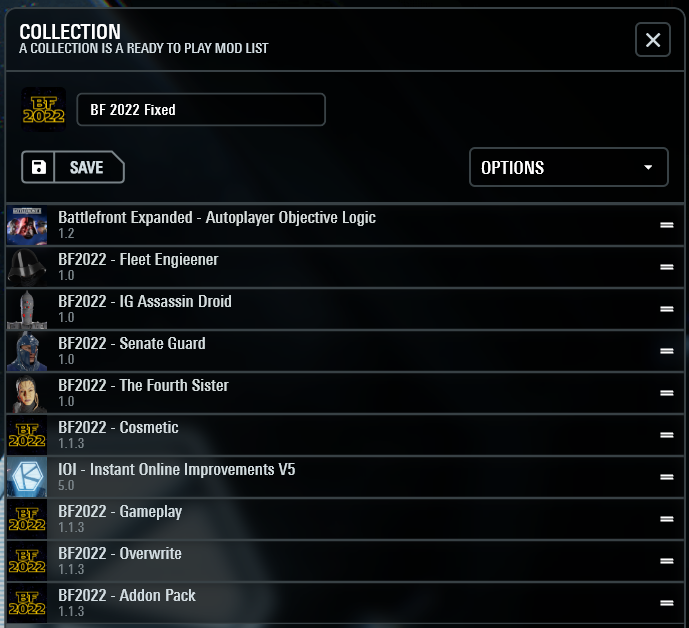Open the OPTIONS dropdown
Viewport: 689px width, 628px height.
[568, 168]
